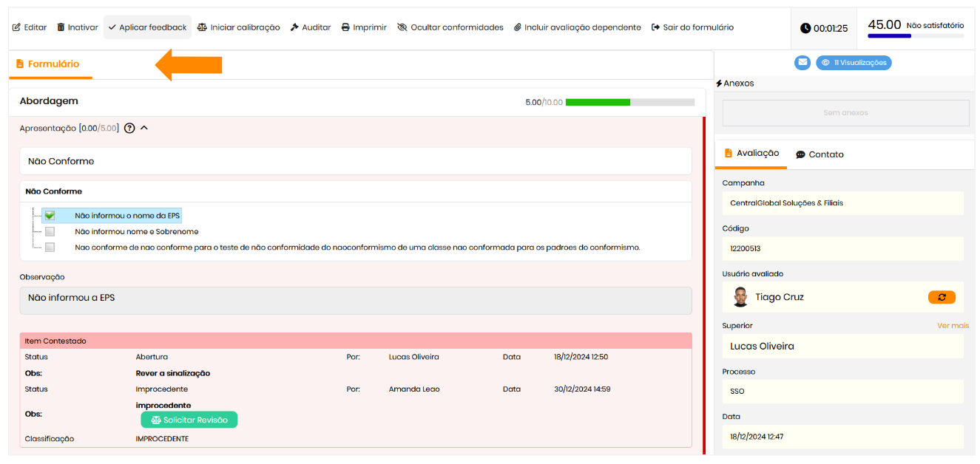Click the Inativar trash icon
Image resolution: width=980 pixels, height=464 pixels.
[x=61, y=27]
